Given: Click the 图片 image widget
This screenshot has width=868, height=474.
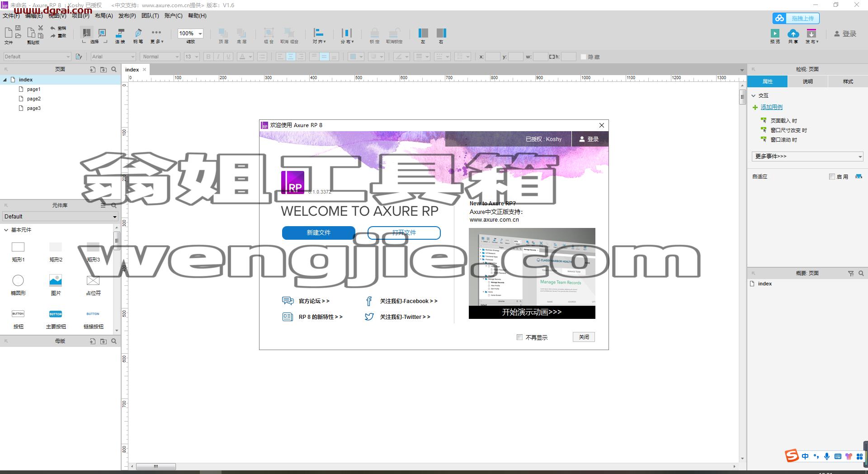Looking at the screenshot, I should pos(56,284).
